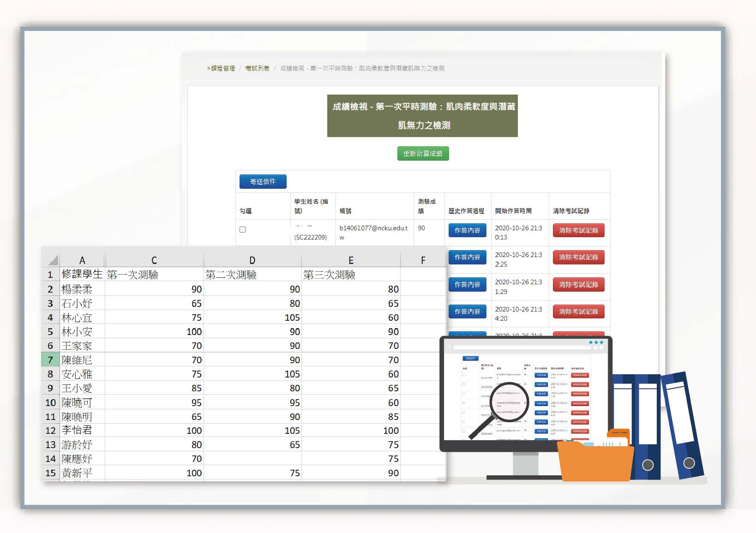Click 清除考試記錄 for the 21:34:20 attempt
Screen dimensions: 756x533
click(578, 311)
